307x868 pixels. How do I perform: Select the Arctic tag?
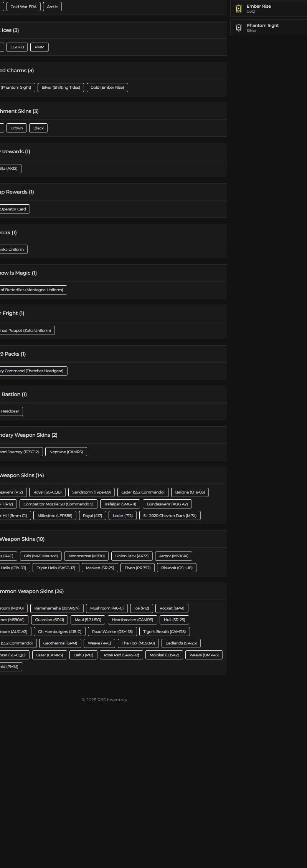(52, 7)
